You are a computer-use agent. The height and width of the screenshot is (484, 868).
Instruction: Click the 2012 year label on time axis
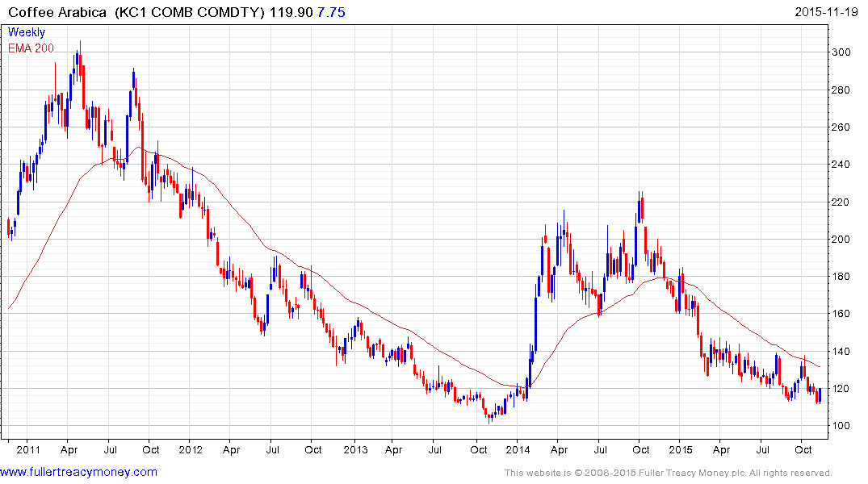click(191, 449)
